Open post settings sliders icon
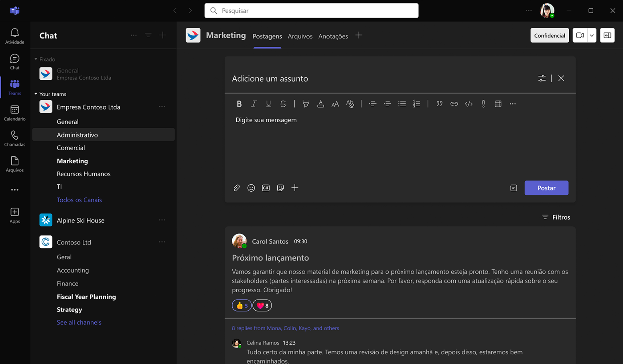 (x=542, y=78)
